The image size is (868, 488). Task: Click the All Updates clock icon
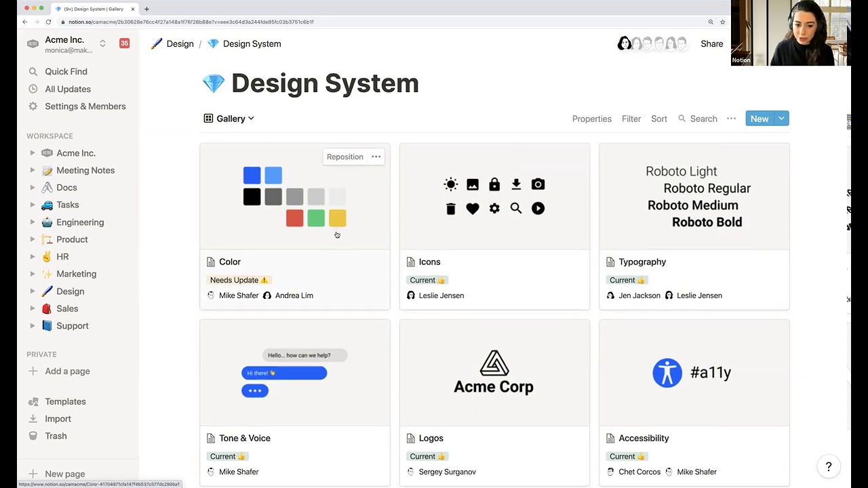(x=33, y=89)
